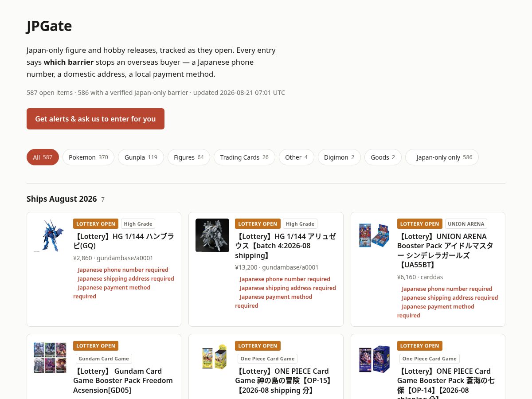Image resolution: width=532 pixels, height=399 pixels.
Task: Click the ¥6,160 · carddas price line
Action: click(x=420, y=277)
